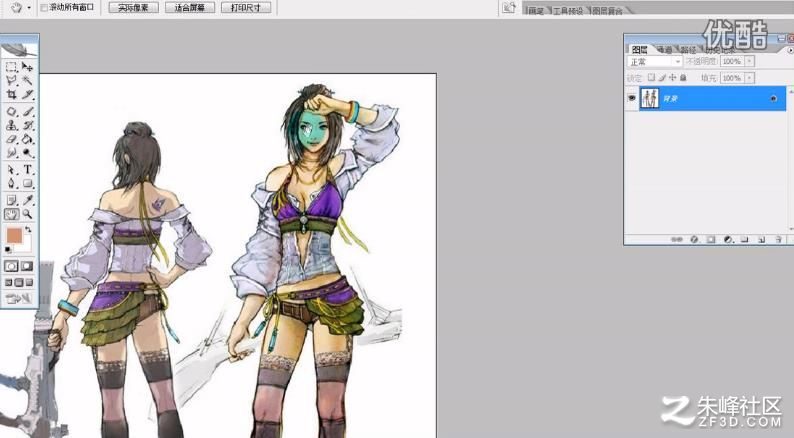This screenshot has width=794, height=438.
Task: Select the Rectangular Marquee tool
Action: click(x=11, y=67)
